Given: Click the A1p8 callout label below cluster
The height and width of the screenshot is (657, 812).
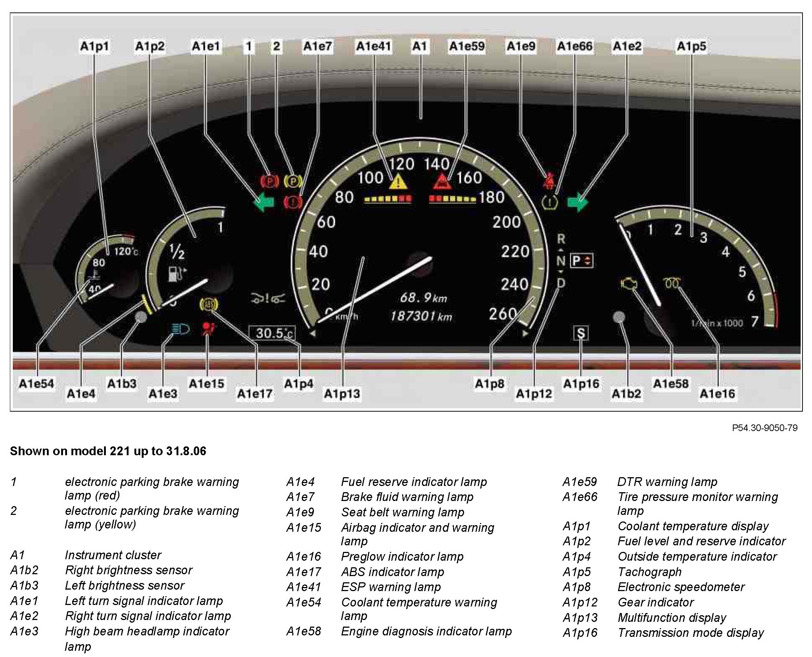Looking at the screenshot, I should (489, 384).
